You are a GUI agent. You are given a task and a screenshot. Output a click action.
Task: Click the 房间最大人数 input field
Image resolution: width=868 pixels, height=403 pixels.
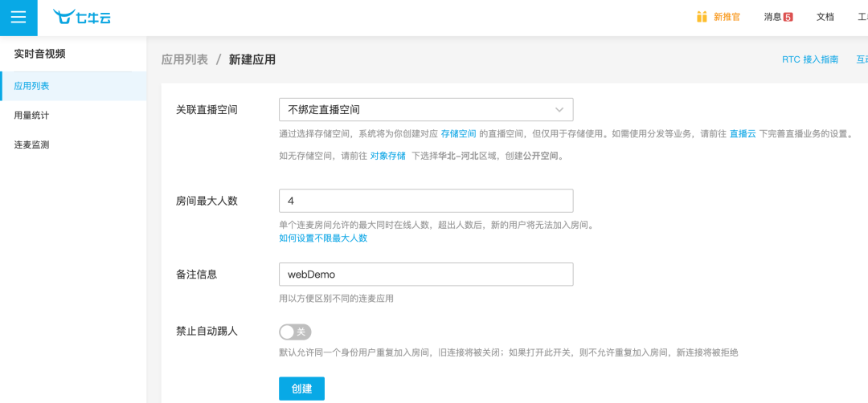coord(425,201)
